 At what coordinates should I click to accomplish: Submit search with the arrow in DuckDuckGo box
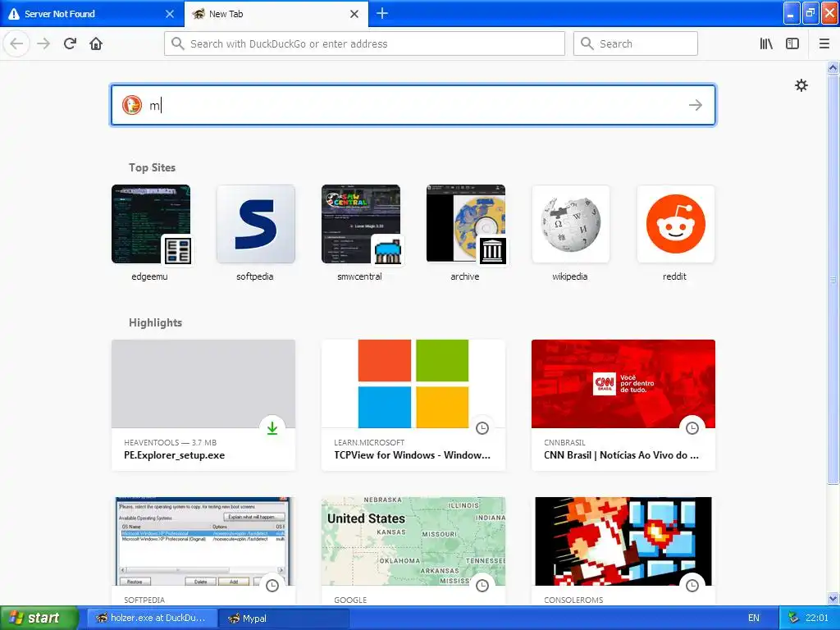point(696,105)
